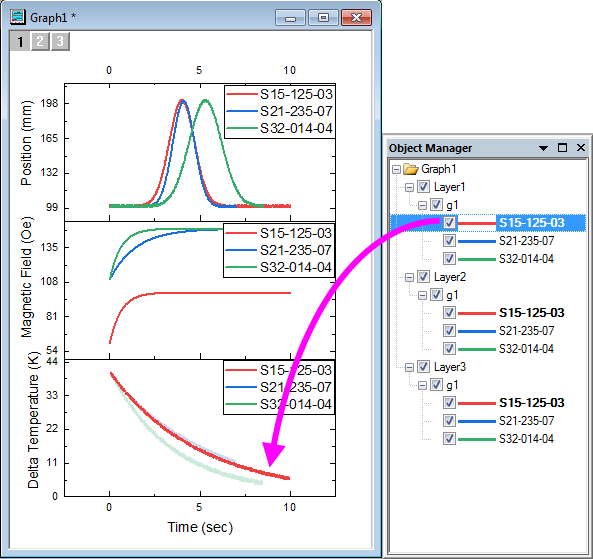Uncheck Layer1 visibility checkbox

[x=423, y=187]
